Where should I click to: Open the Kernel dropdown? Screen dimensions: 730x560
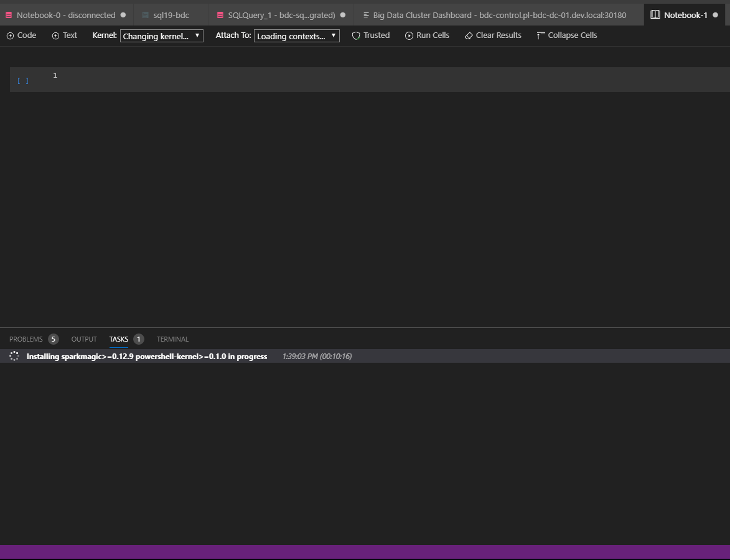[x=161, y=35]
